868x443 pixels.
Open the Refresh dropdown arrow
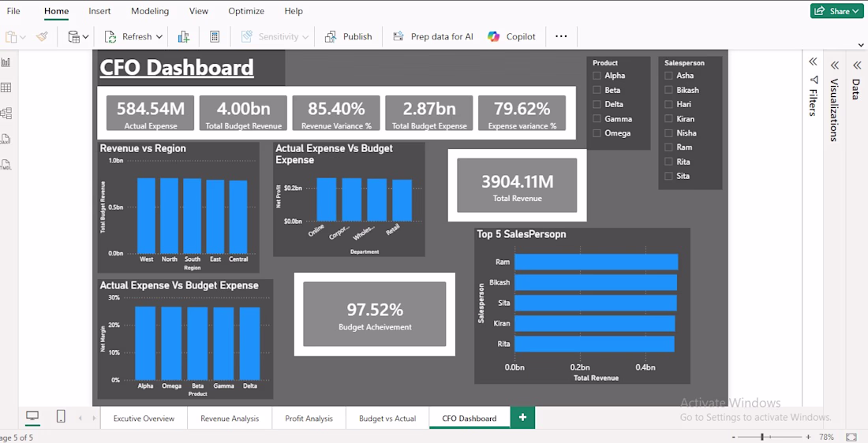(159, 36)
